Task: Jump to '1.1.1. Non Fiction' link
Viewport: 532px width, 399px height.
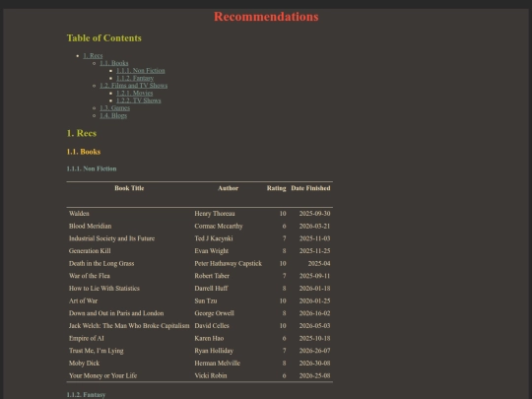Action: [x=141, y=71]
